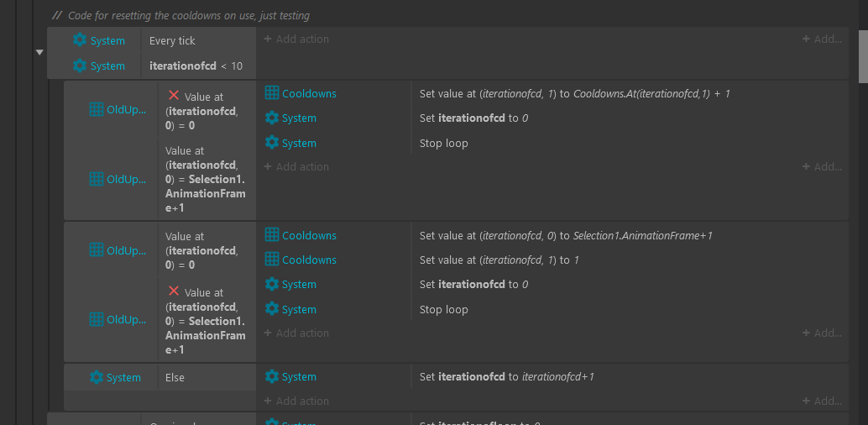Click 'Add action' beside the Every tick event
868x425 pixels.
tap(296, 39)
